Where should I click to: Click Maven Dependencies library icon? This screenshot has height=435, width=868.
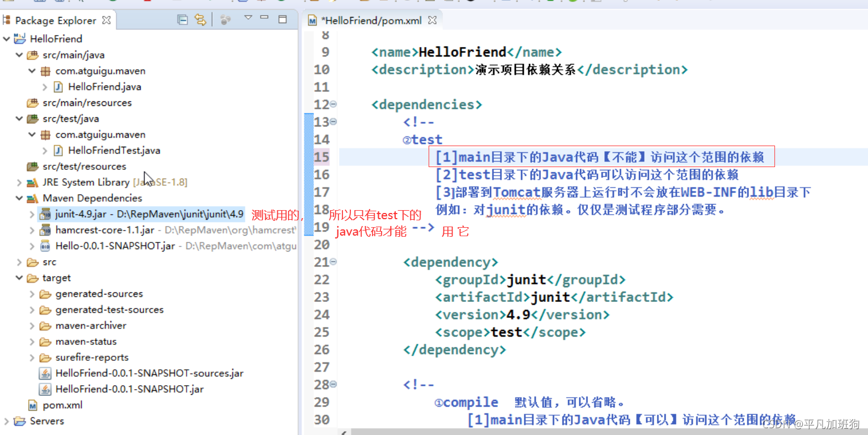33,198
